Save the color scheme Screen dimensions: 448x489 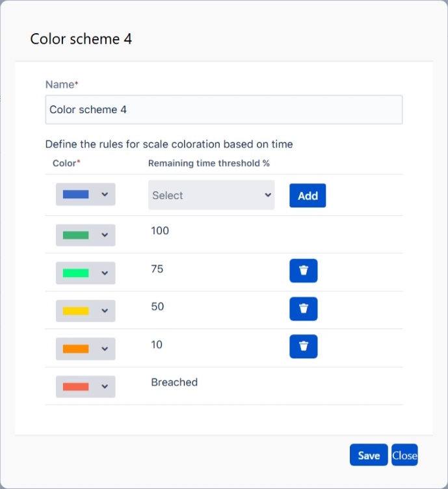[x=369, y=455]
